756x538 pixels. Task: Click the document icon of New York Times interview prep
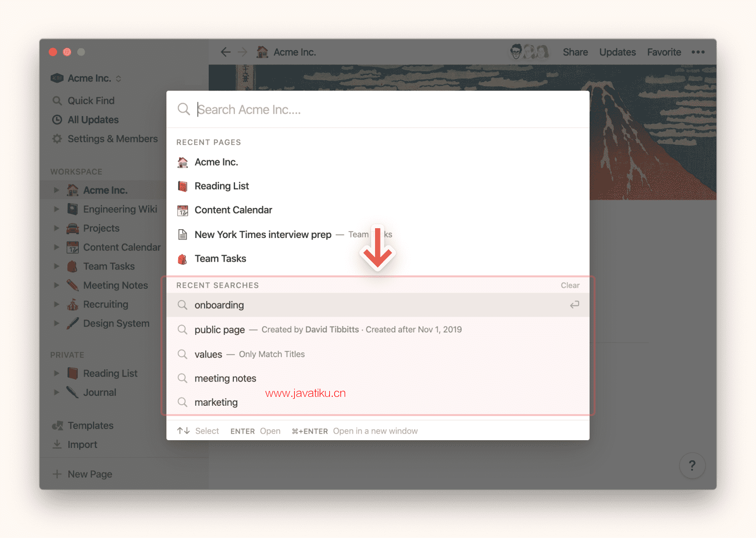(183, 235)
